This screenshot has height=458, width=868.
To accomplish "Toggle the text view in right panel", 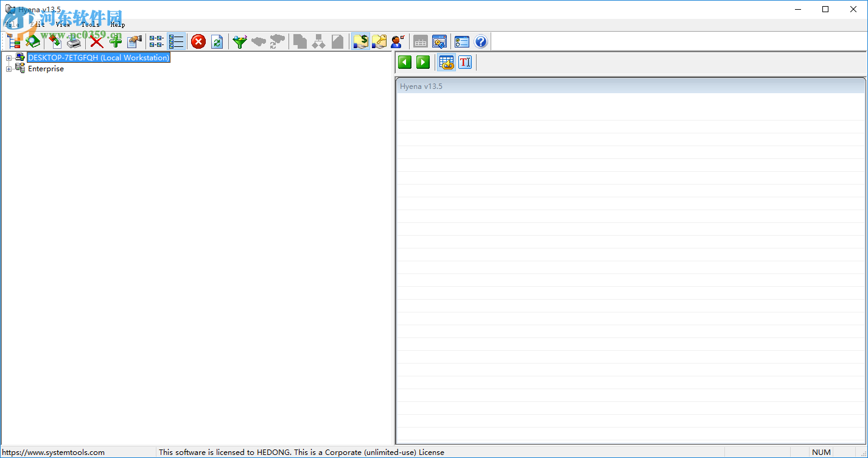I will (x=465, y=62).
